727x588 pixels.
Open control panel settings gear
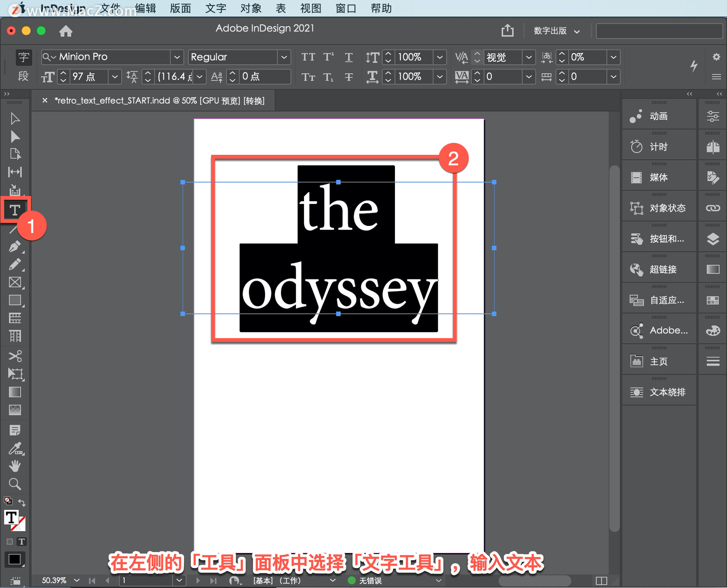(x=716, y=57)
